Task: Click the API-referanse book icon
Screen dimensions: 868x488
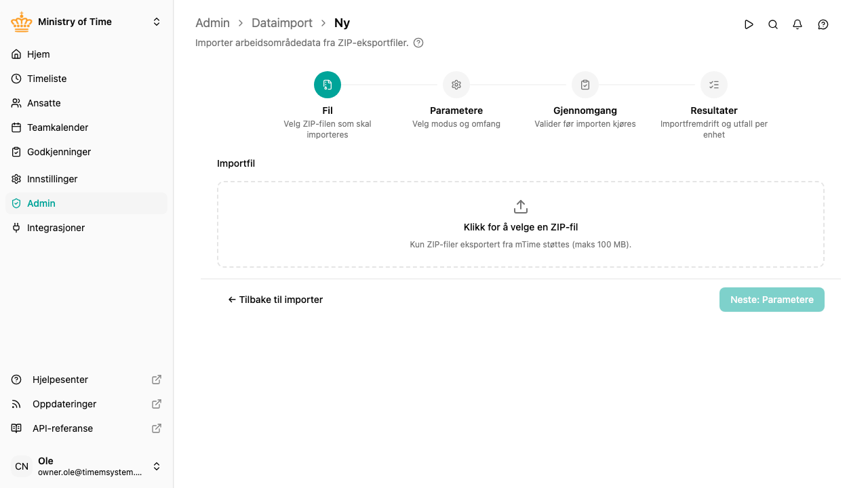Action: pyautogui.click(x=16, y=428)
